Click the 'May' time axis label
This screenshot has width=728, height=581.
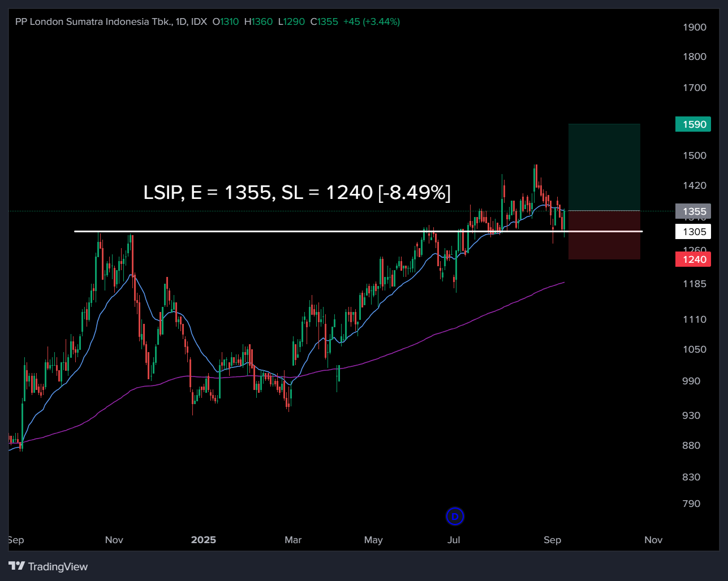[x=373, y=540]
